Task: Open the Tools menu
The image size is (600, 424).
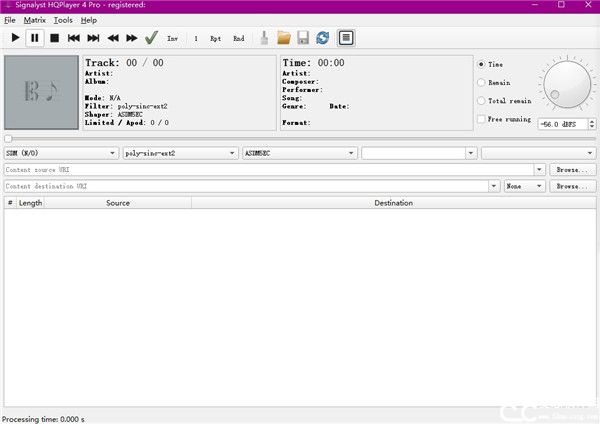Action: (63, 20)
